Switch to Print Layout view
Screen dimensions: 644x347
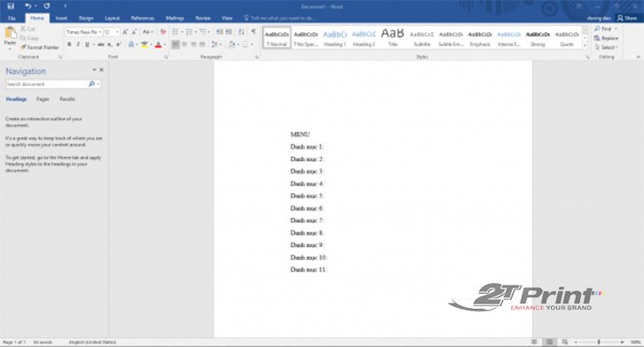pyautogui.click(x=550, y=342)
